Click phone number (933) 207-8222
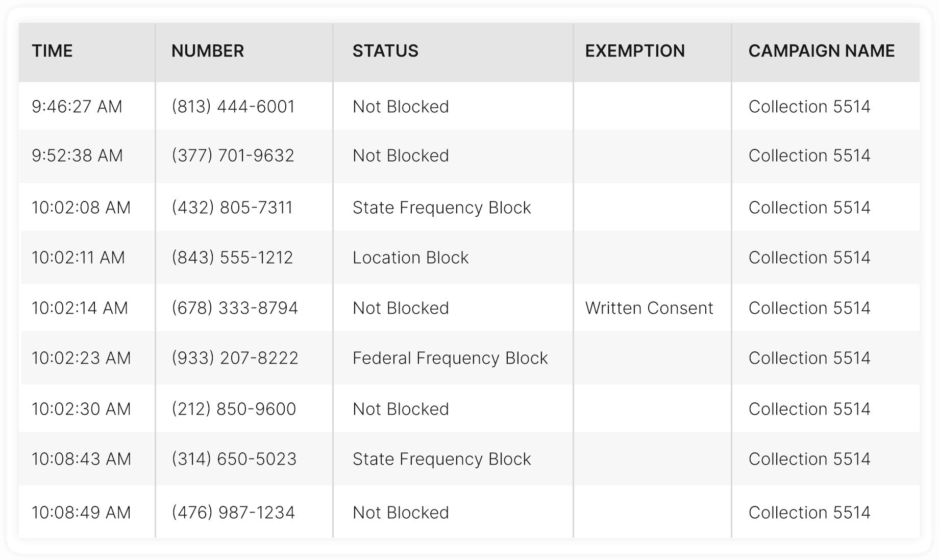The image size is (939, 560). click(235, 358)
